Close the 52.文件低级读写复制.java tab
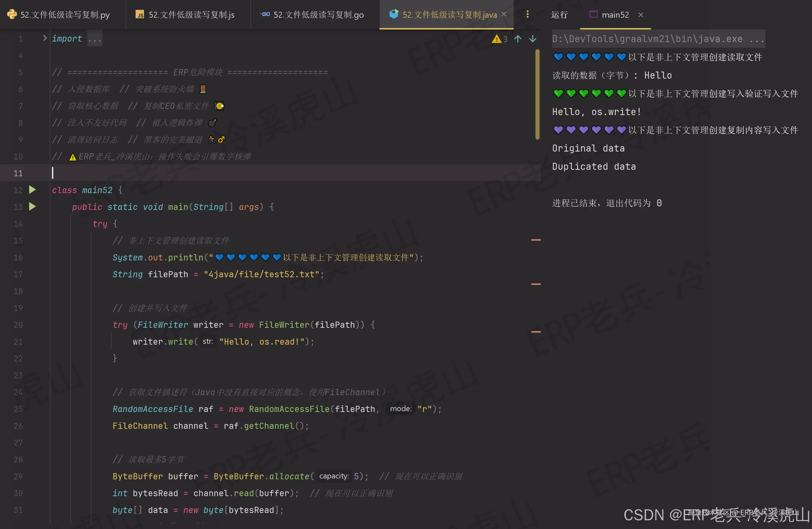This screenshot has height=529, width=812. tap(504, 14)
